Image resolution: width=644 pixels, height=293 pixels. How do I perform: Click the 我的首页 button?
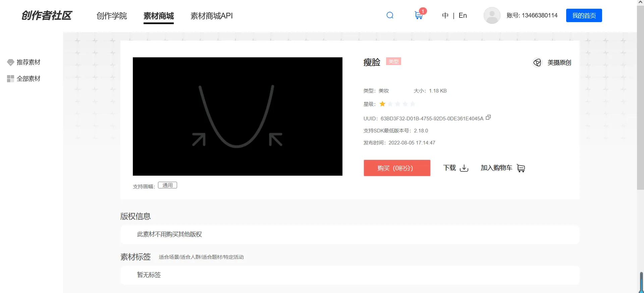pyautogui.click(x=584, y=15)
